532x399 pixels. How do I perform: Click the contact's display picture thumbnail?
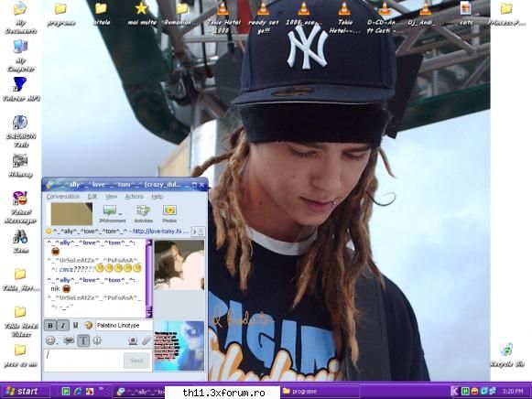pos(179,265)
